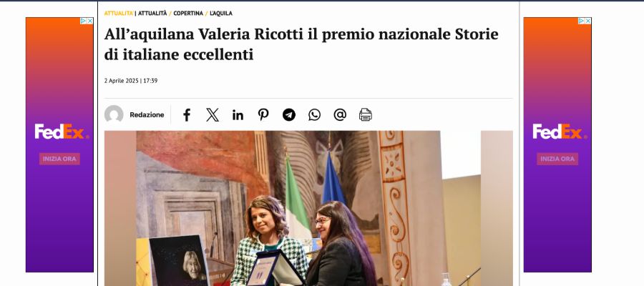Image resolution: width=644 pixels, height=286 pixels.
Task: Pin the article on Pinterest
Action: (x=263, y=115)
